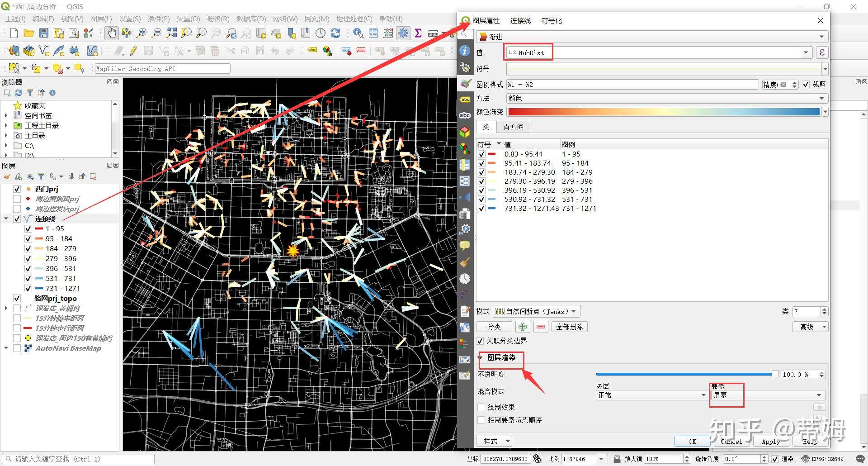Screen dimensions: 868x466
Task: Toggle visibility of 连接线 layer
Action: [17, 219]
